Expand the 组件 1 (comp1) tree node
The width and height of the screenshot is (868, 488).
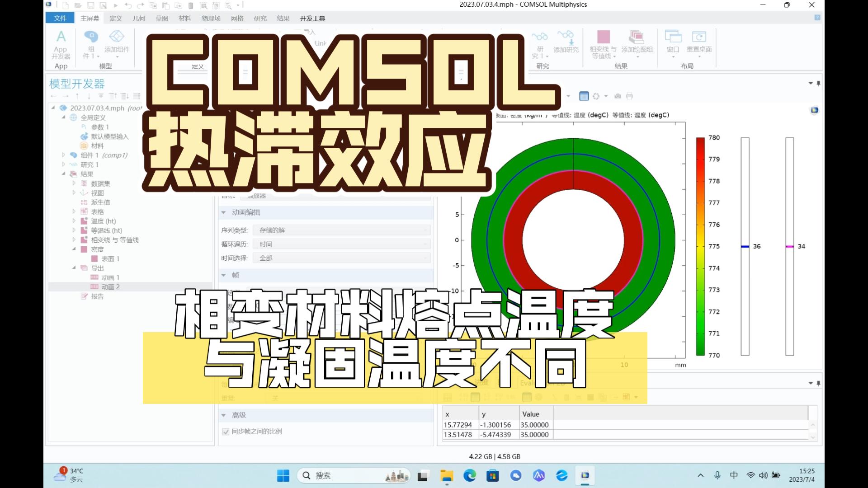point(64,155)
